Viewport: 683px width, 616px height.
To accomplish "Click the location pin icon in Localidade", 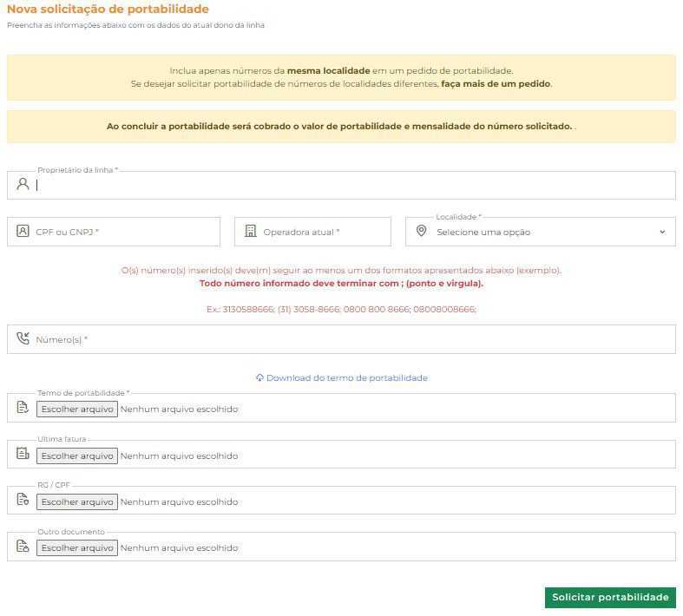I will click(x=422, y=232).
